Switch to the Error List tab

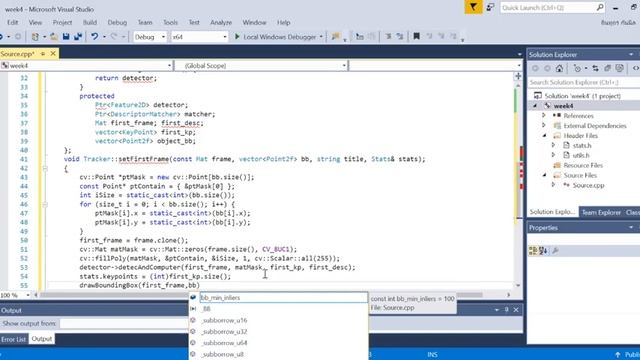[13, 339]
